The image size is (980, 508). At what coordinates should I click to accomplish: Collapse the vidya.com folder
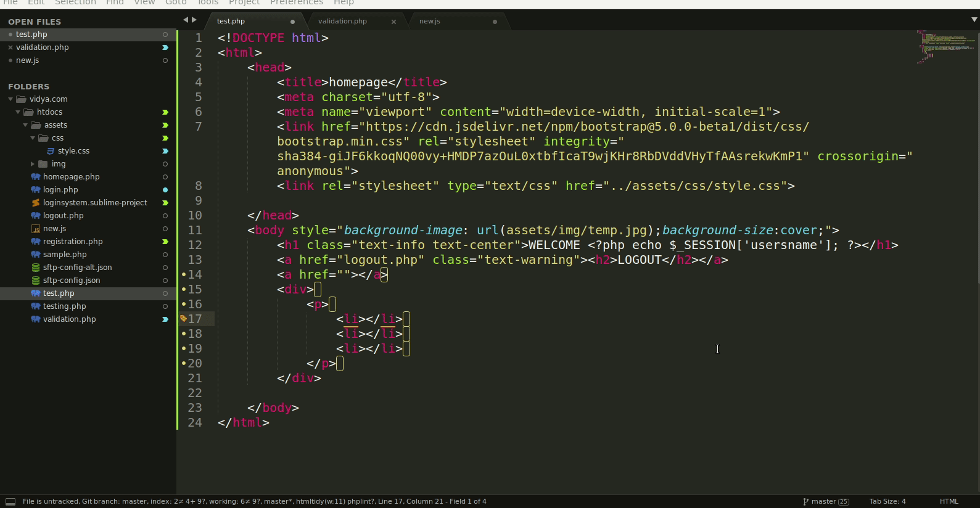point(10,99)
